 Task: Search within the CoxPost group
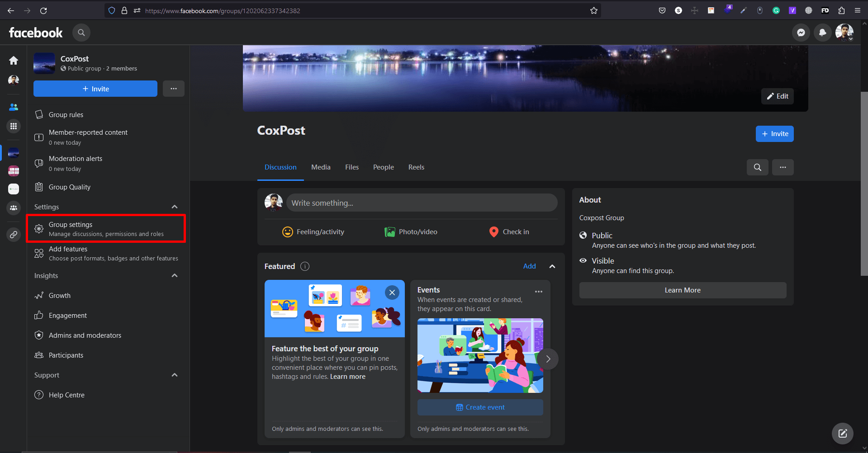pos(757,167)
